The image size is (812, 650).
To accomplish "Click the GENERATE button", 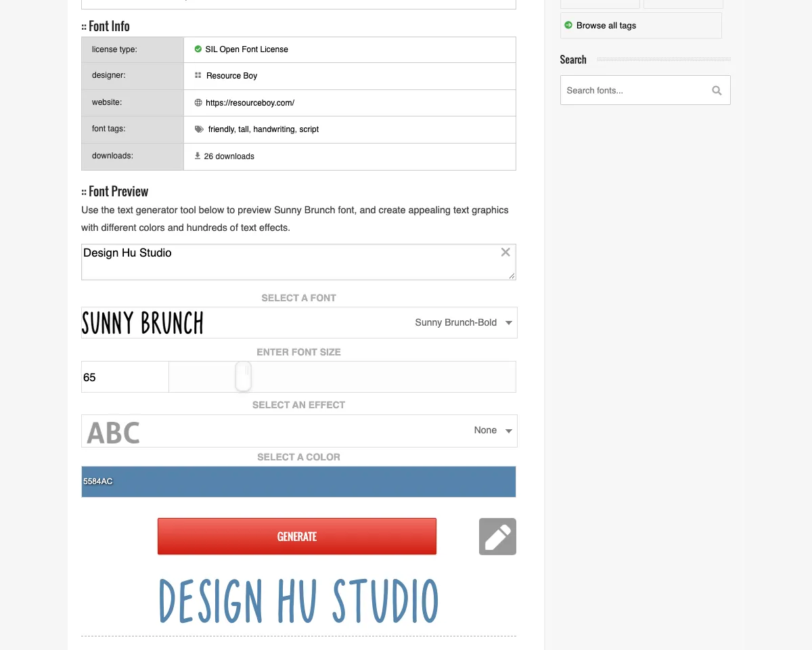I will 297,536.
